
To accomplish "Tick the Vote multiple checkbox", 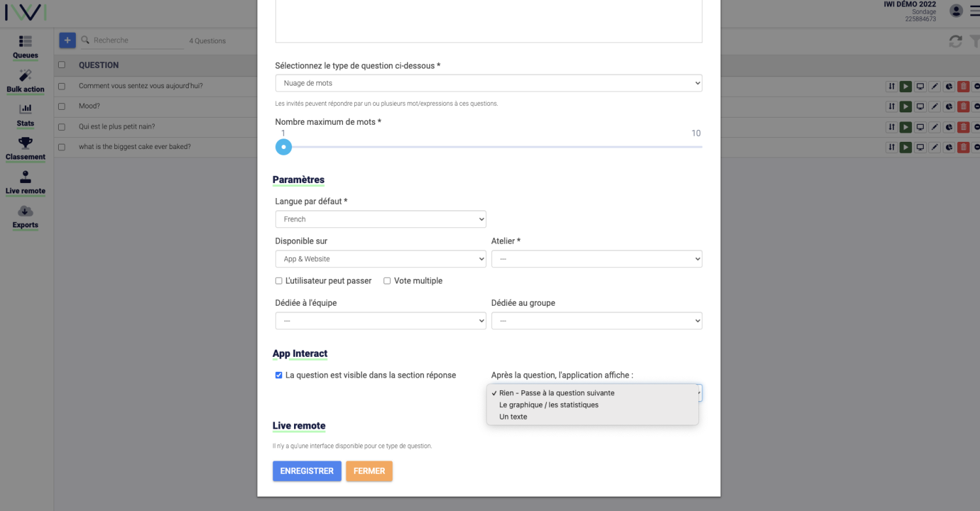I will point(387,281).
